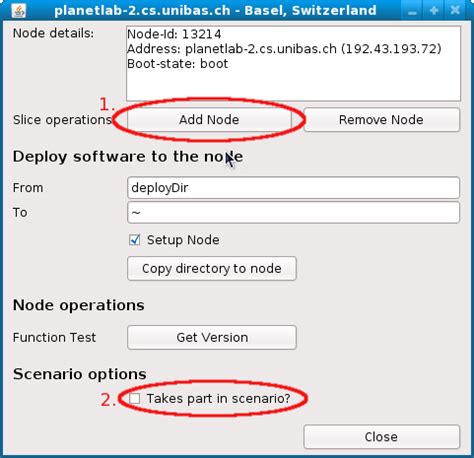Screen dimensions: 474x458
Task: Open the Java window menu icon
Action: (18, 10)
